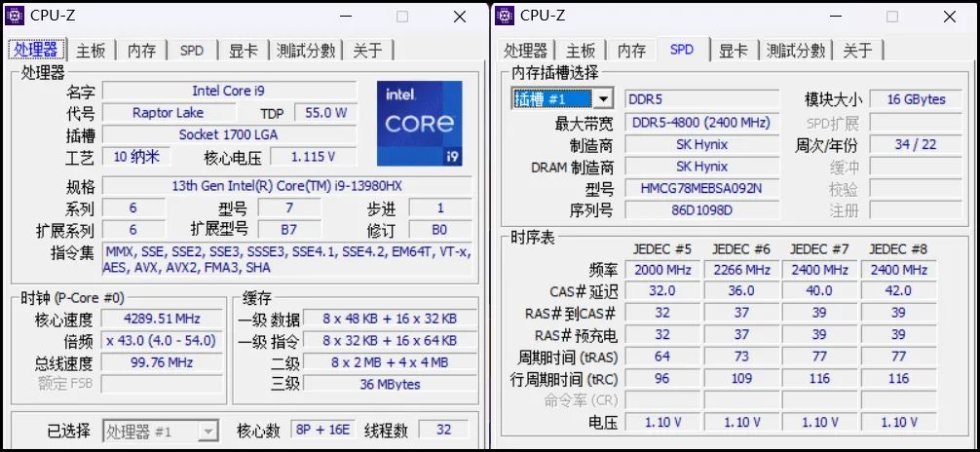Open the 关于 tab in the right window

[x=857, y=51]
